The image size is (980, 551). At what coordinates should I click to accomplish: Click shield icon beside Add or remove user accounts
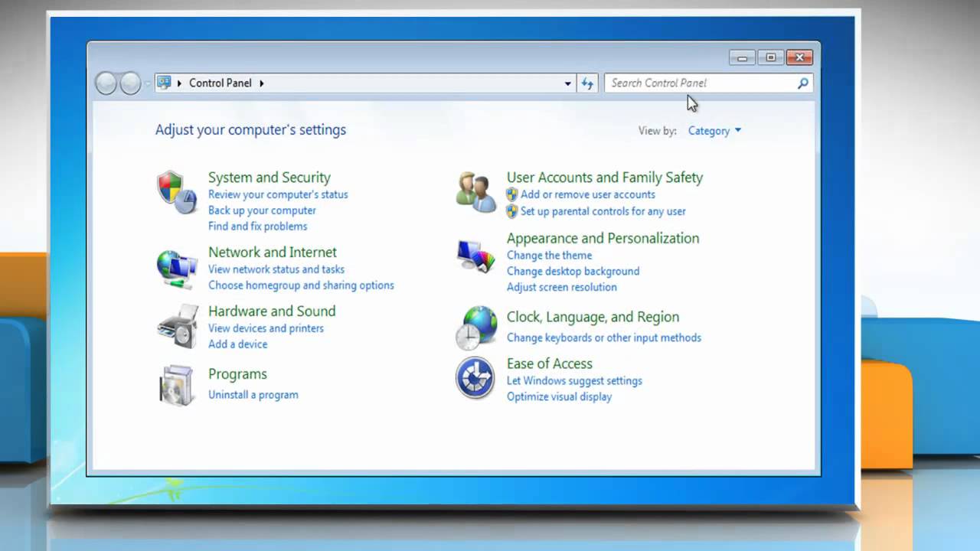tap(512, 194)
